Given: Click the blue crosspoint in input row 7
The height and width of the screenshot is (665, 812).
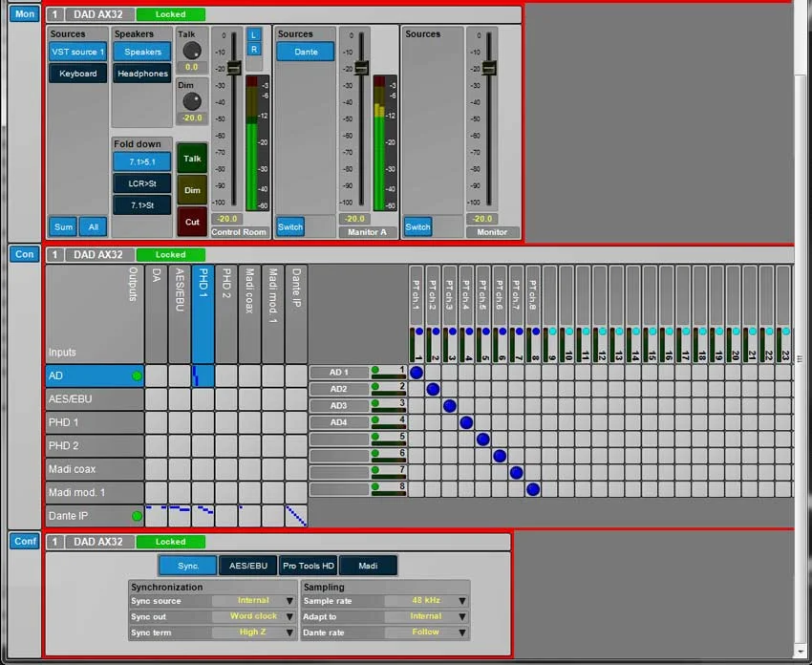Looking at the screenshot, I should tap(516, 472).
